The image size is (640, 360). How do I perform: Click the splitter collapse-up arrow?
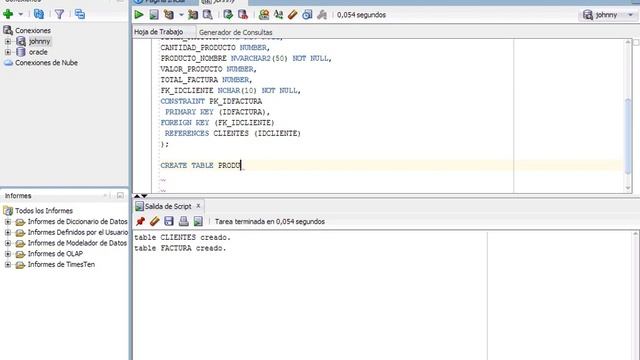pos(137,196)
